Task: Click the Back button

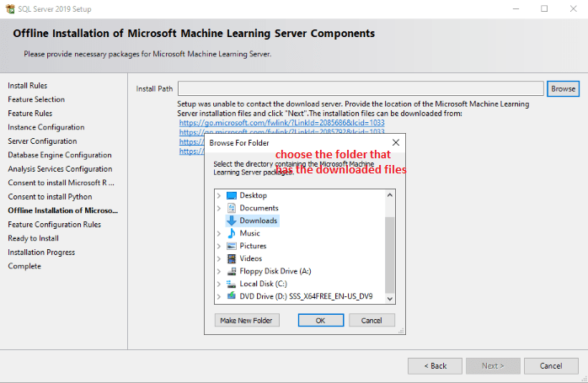Action: point(435,366)
